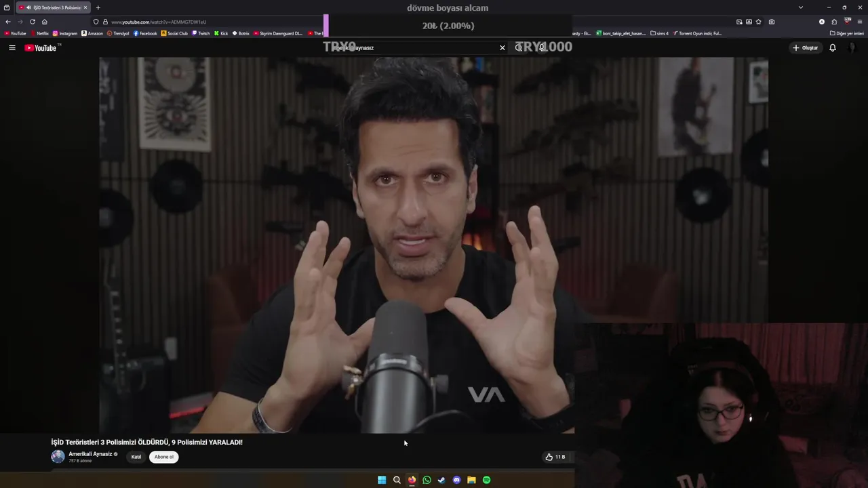Viewport: 868px width, 488px height.
Task: Open the Trendyol bookmark
Action: coord(118,33)
